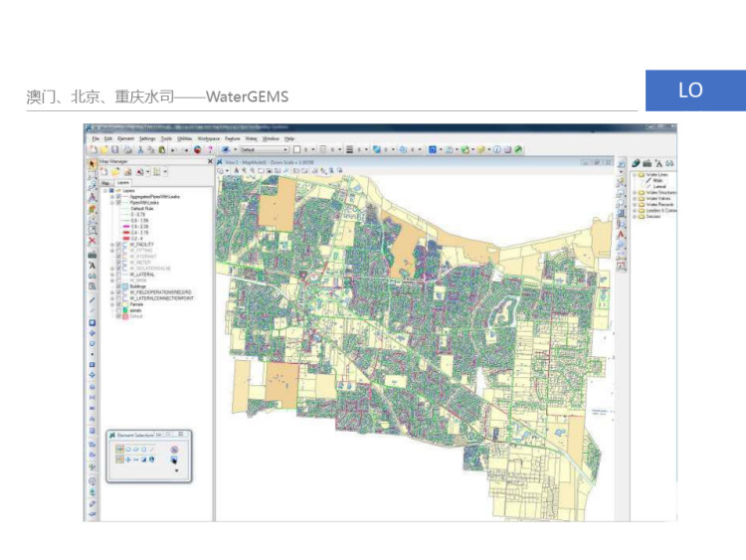Click the new map icon in Map Manager toolbar
Screen dimensions: 746x560
click(104, 172)
